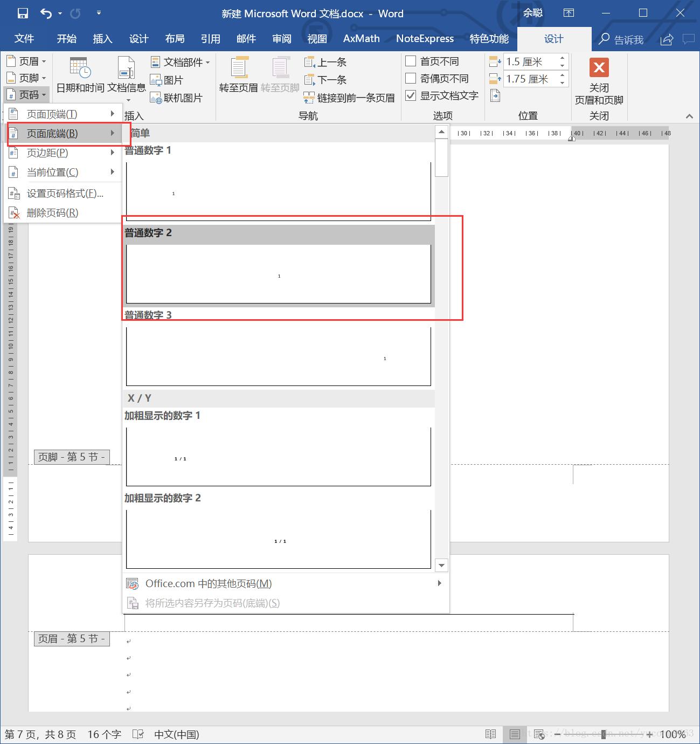700x744 pixels.
Task: Insert a picture via 图片
Action: coord(167,80)
